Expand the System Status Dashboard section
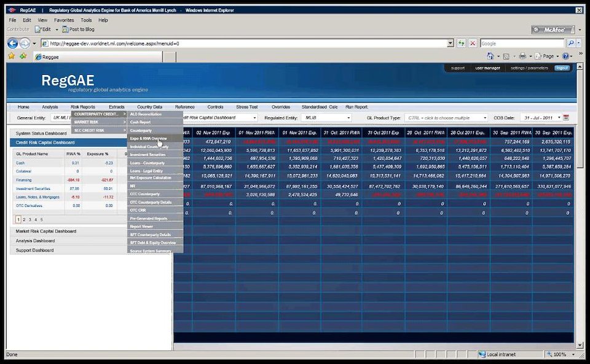The image size is (590, 364). 41,133
